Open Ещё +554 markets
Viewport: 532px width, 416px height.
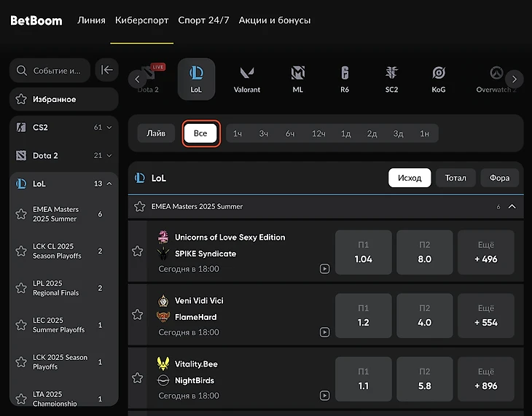click(486, 315)
